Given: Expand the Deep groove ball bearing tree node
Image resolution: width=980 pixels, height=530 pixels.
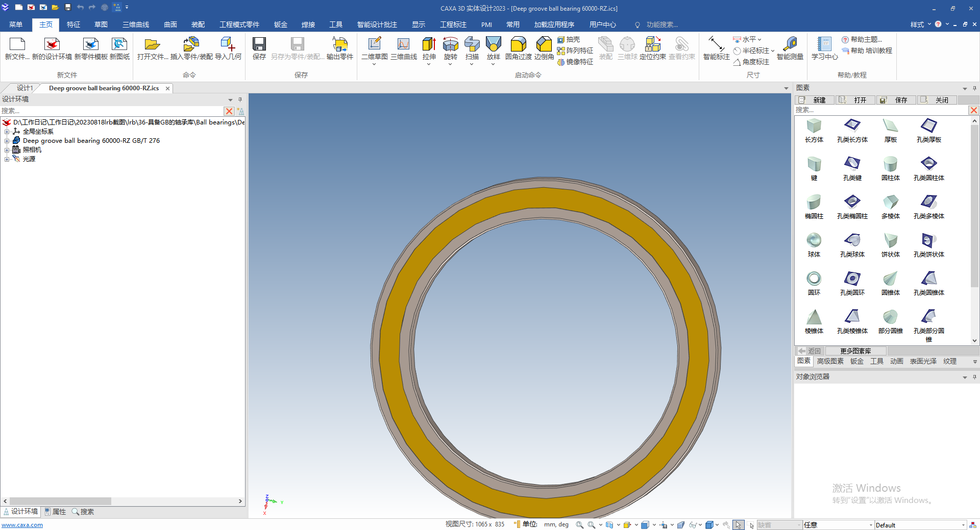Looking at the screenshot, I should point(7,141).
